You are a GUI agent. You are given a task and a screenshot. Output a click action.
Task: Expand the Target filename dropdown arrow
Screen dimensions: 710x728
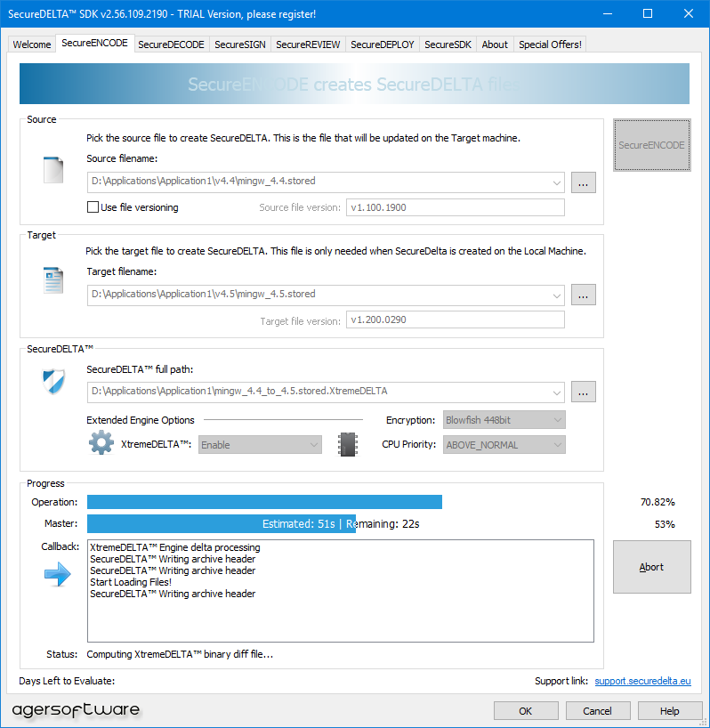click(x=556, y=295)
